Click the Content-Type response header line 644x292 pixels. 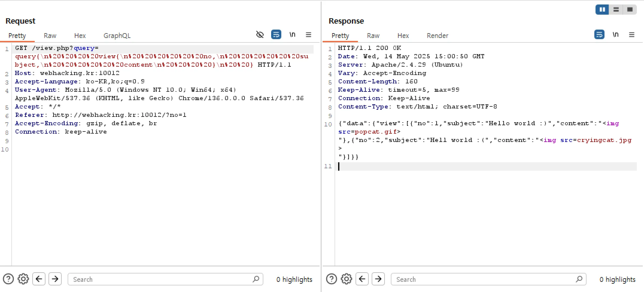coord(417,106)
